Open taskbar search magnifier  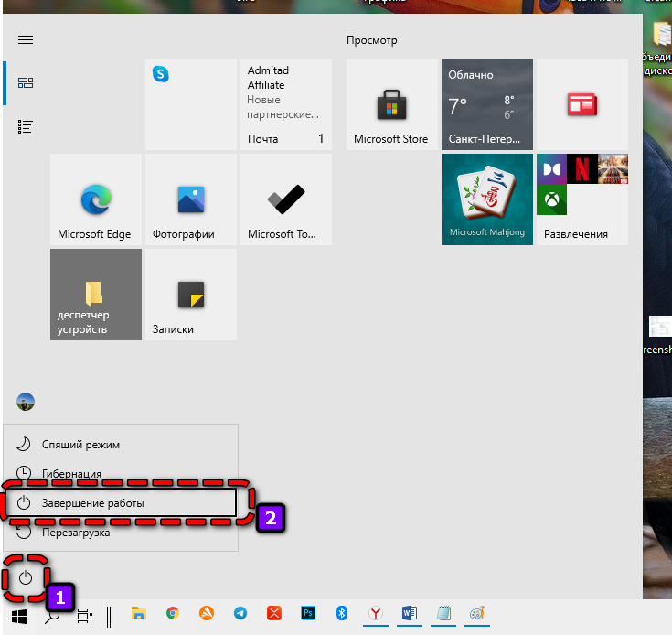(52, 617)
